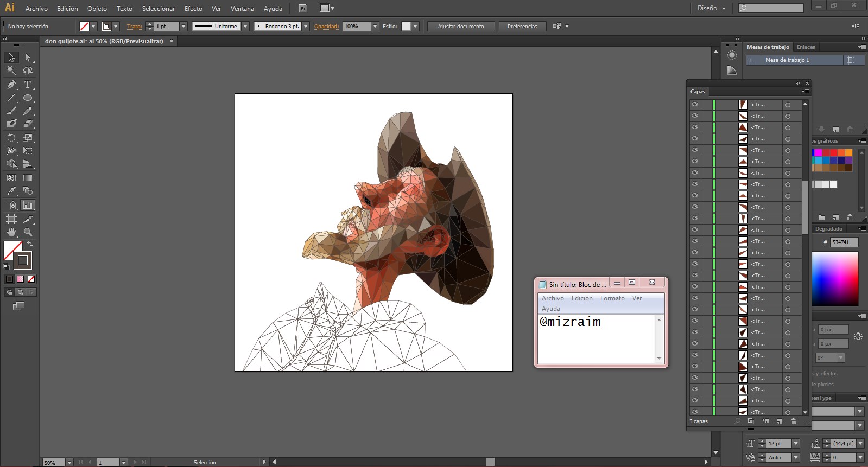
Task: Pick the Pencil tool
Action: coord(28,111)
